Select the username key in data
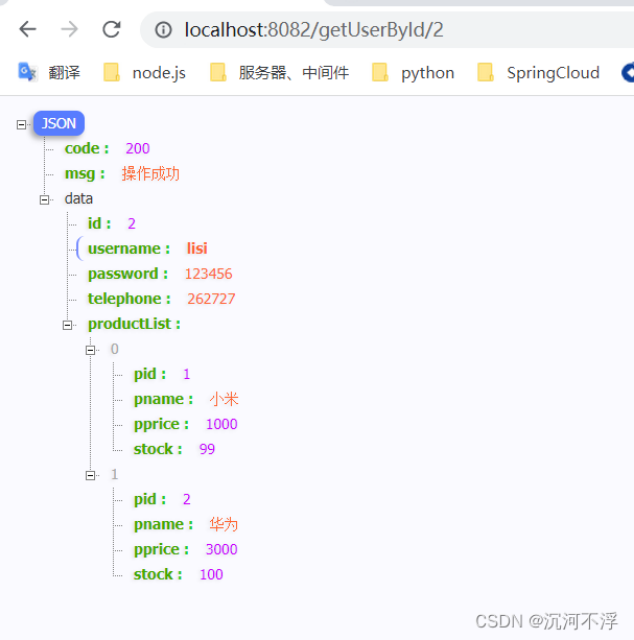 [124, 249]
